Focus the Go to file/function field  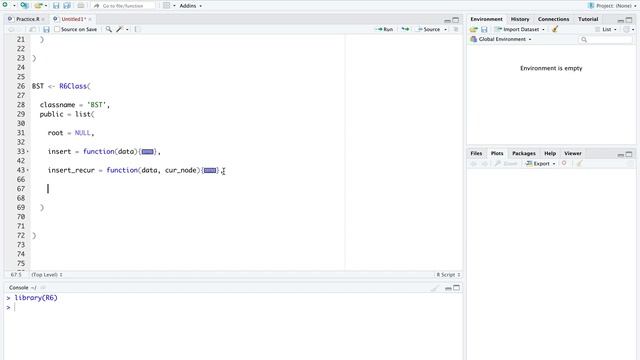tap(124, 6)
